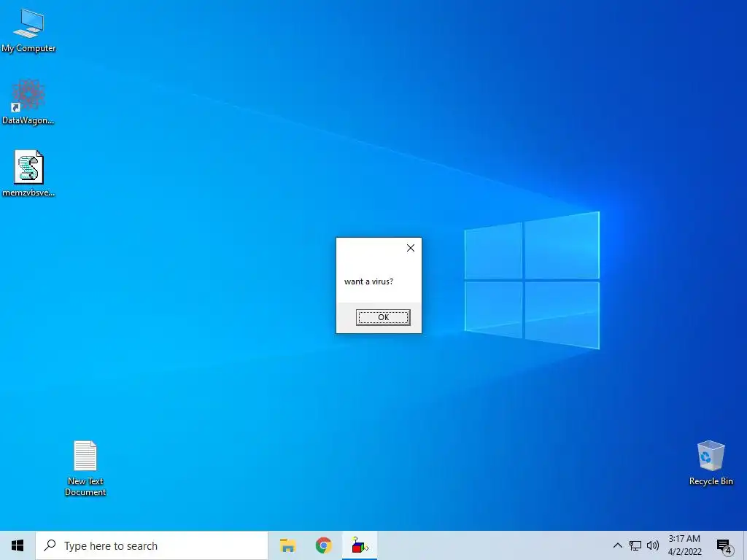This screenshot has width=747, height=560.
Task: Select the memzvbsve script file icon
Action: 28,174
